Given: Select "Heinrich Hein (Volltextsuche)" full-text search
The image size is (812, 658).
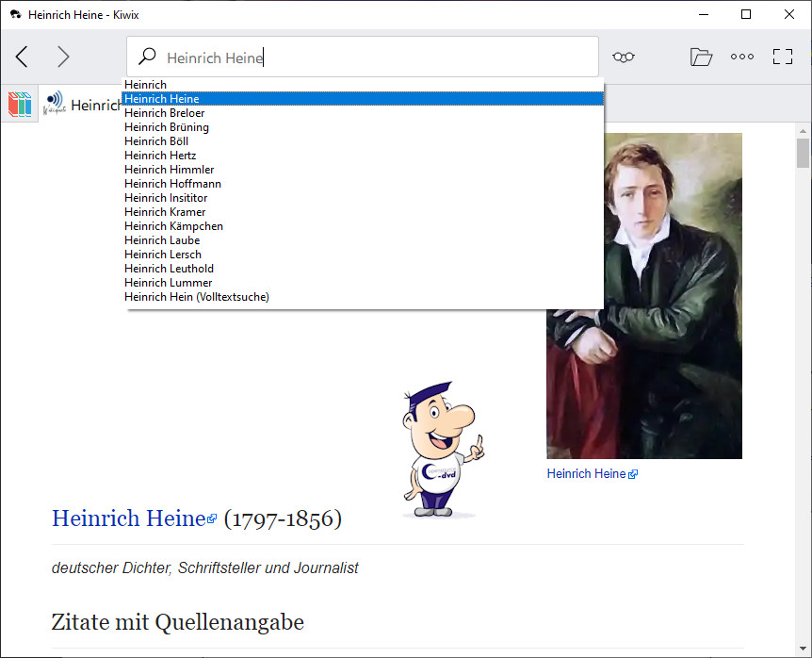Looking at the screenshot, I should click(197, 297).
